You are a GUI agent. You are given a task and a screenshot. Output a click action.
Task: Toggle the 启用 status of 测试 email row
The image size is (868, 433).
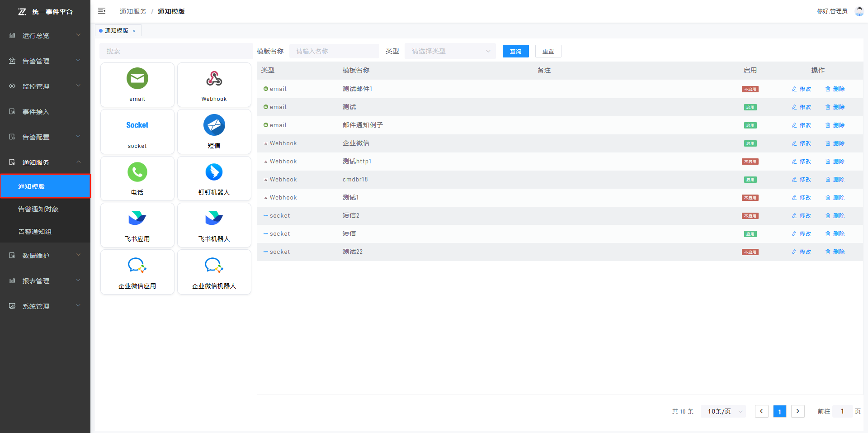pyautogui.click(x=750, y=107)
